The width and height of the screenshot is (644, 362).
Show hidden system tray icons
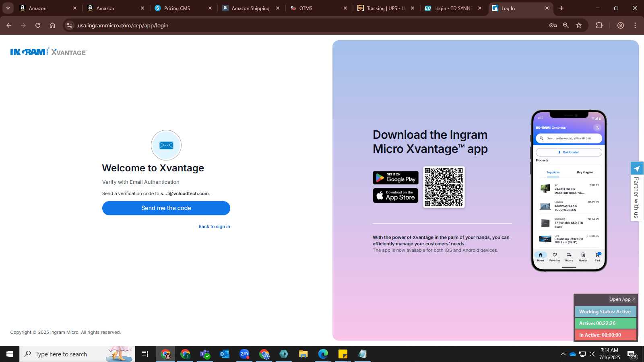(563, 354)
